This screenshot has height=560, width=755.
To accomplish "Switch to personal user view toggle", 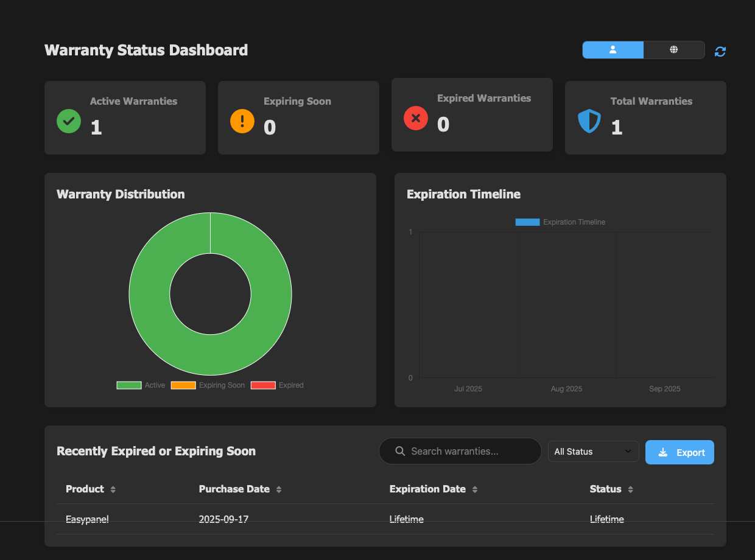I will 613,50.
